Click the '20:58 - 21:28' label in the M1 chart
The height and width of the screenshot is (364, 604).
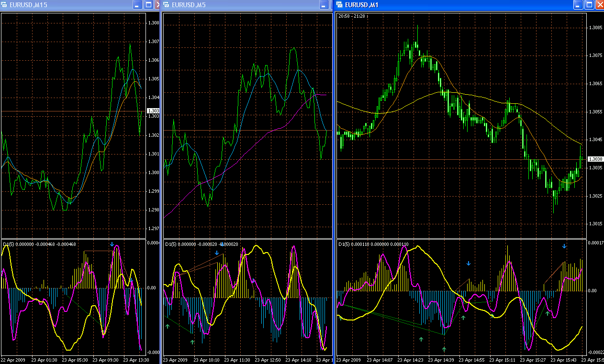click(x=352, y=16)
